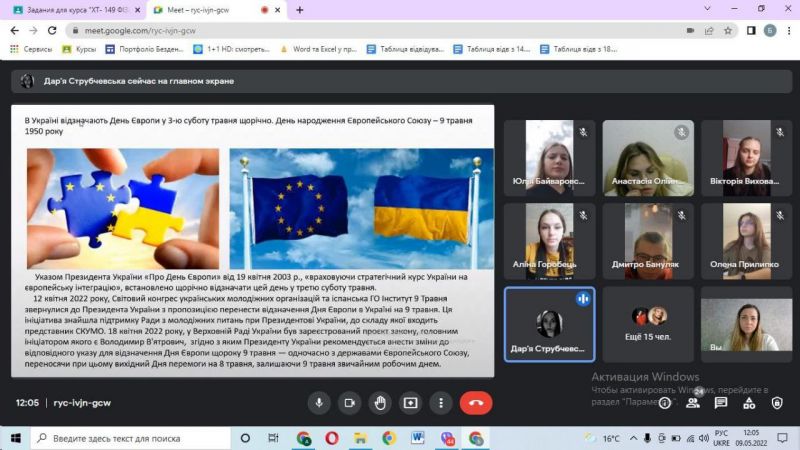The height and width of the screenshot is (450, 800).
Task: Open Word та Excel bookmark
Action: [x=318, y=49]
